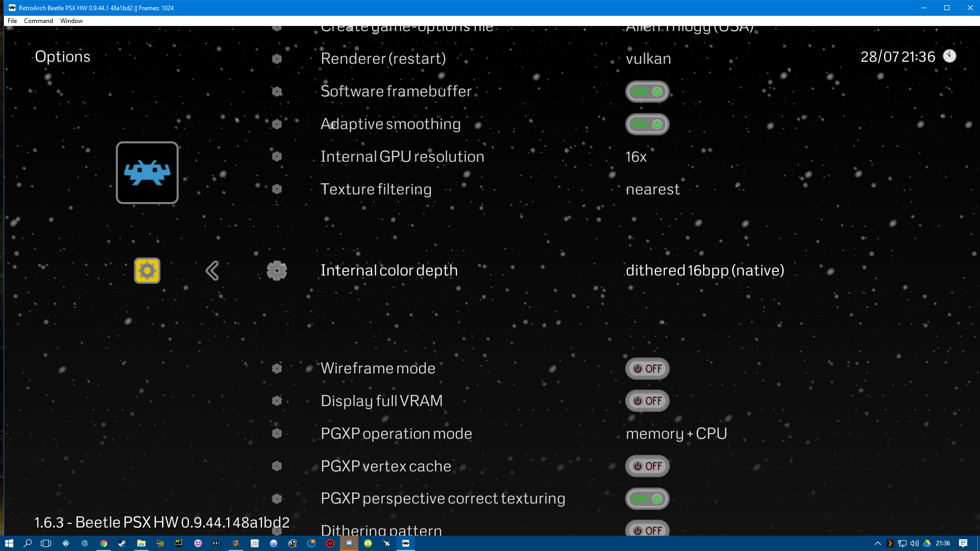This screenshot has width=980, height=551.
Task: Click the 28/07 21:36 date and time text
Action: 898,57
